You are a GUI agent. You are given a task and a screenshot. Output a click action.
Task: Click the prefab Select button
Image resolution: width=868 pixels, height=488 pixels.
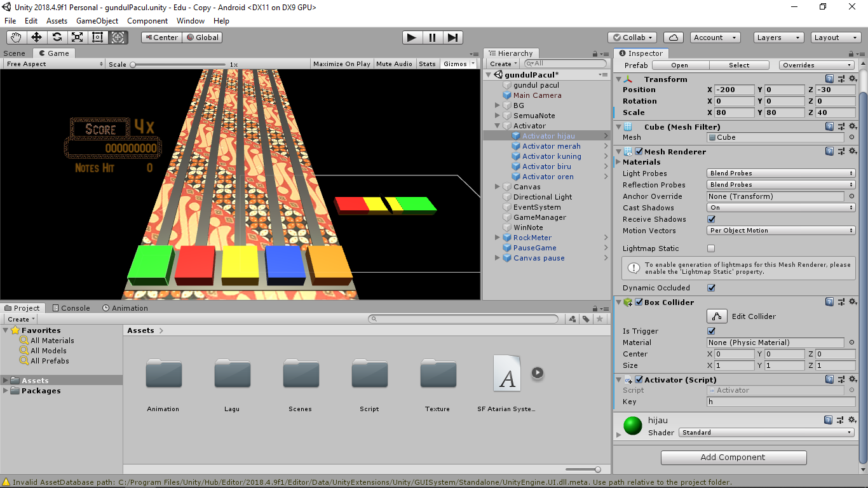point(739,65)
